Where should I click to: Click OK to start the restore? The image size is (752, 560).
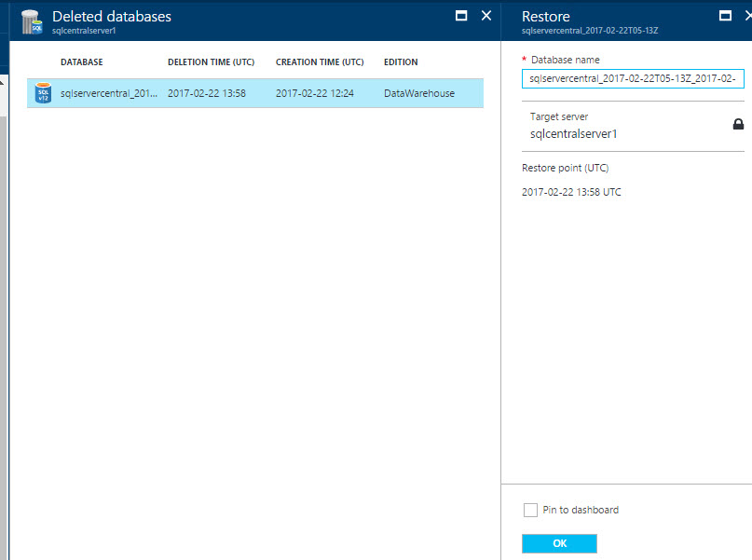click(559, 543)
